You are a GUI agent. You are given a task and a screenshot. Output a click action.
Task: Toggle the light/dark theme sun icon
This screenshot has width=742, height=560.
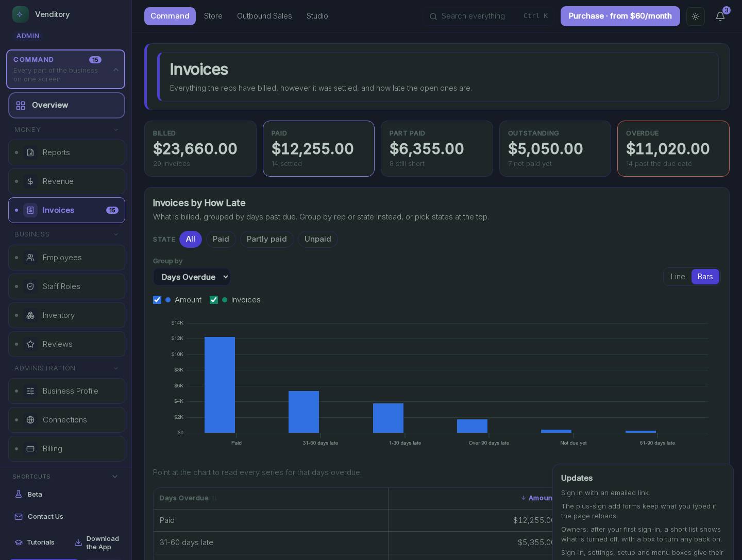click(x=696, y=16)
